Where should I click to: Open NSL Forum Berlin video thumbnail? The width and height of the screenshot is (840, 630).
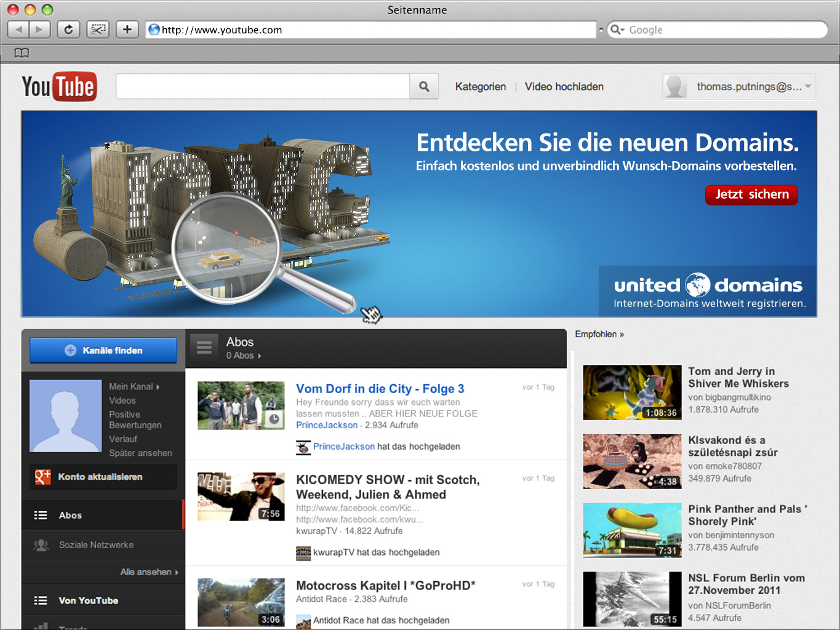632,599
